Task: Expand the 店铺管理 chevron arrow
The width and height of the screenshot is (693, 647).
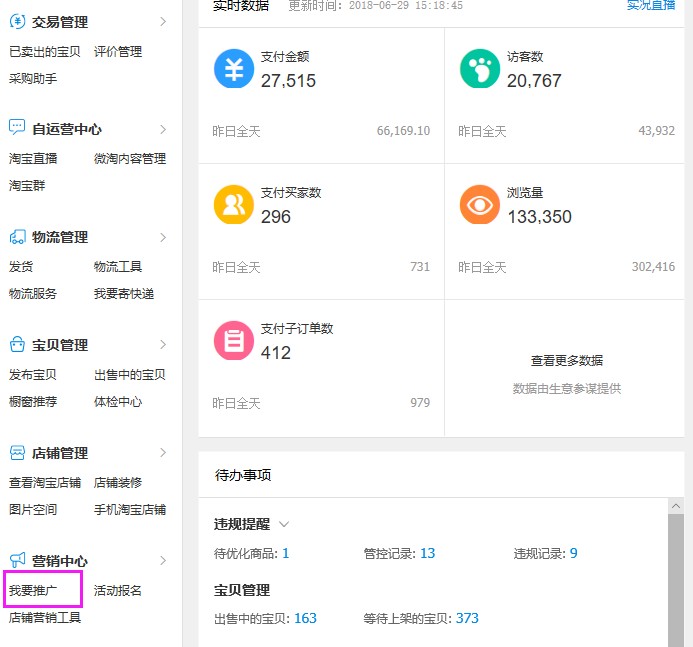Action: click(x=163, y=453)
